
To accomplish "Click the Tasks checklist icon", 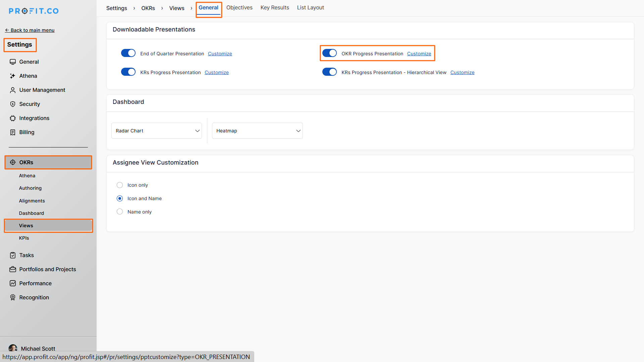I will pyautogui.click(x=13, y=255).
